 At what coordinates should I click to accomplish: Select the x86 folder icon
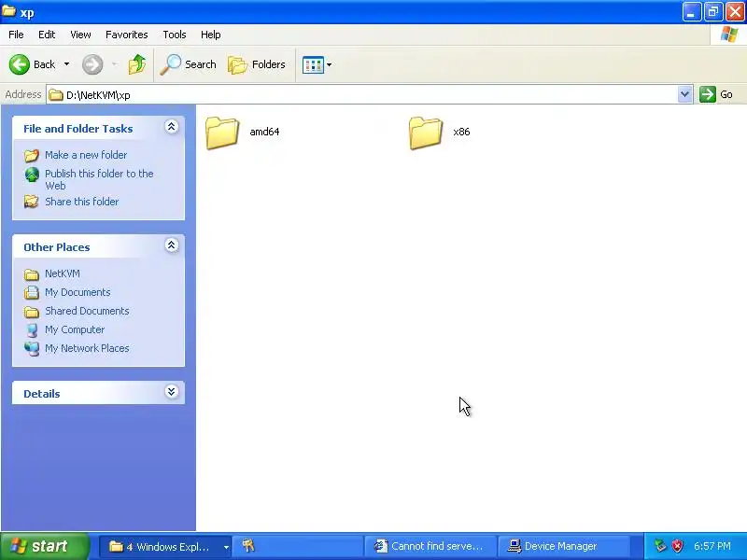(x=426, y=133)
